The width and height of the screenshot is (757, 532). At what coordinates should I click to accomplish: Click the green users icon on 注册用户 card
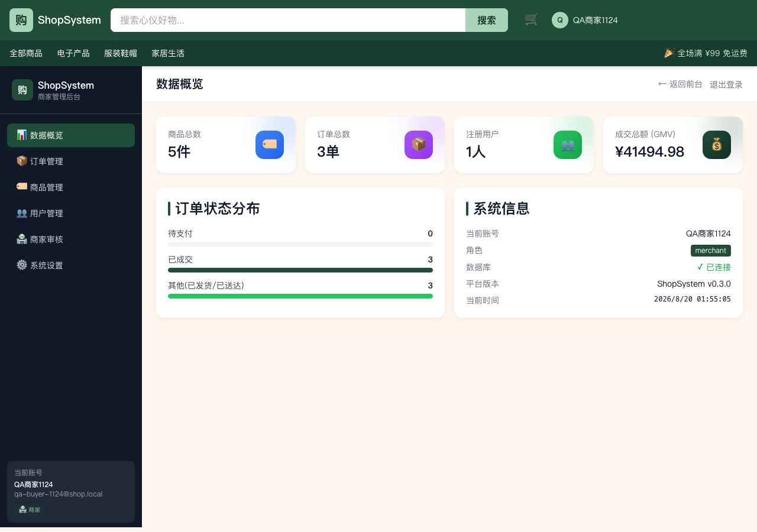click(568, 145)
